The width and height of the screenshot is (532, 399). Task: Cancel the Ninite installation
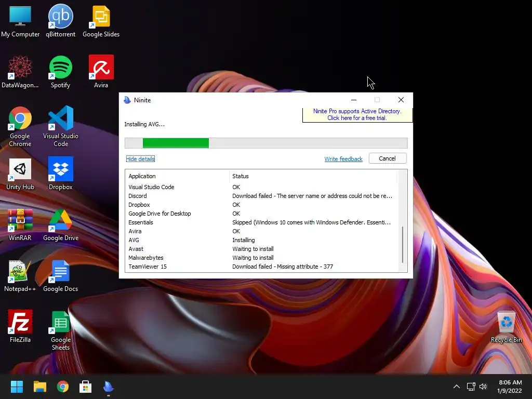tap(388, 158)
